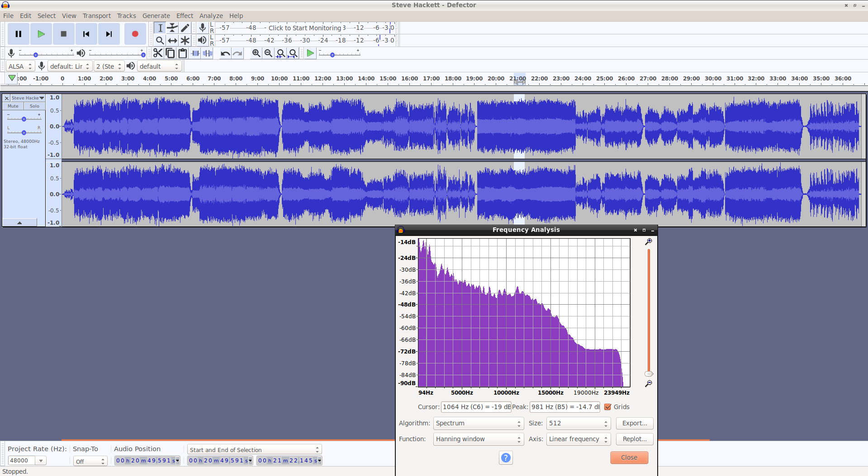The image size is (868, 476).
Task: Skip to end of track
Action: [109, 34]
